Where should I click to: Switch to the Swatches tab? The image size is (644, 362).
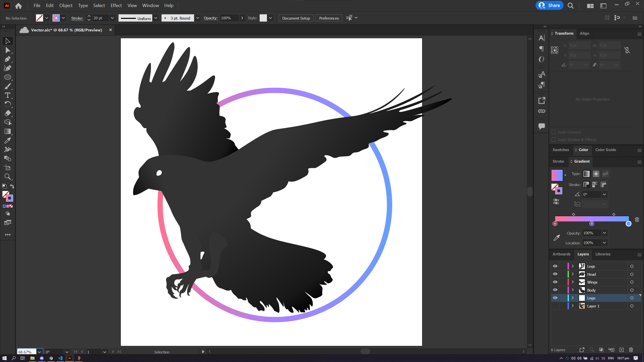pyautogui.click(x=561, y=150)
